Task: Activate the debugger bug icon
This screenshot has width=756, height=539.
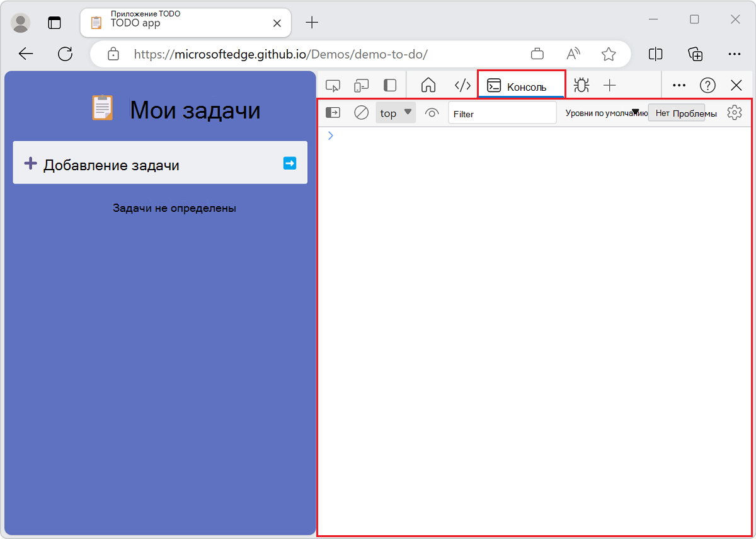Action: [x=581, y=85]
